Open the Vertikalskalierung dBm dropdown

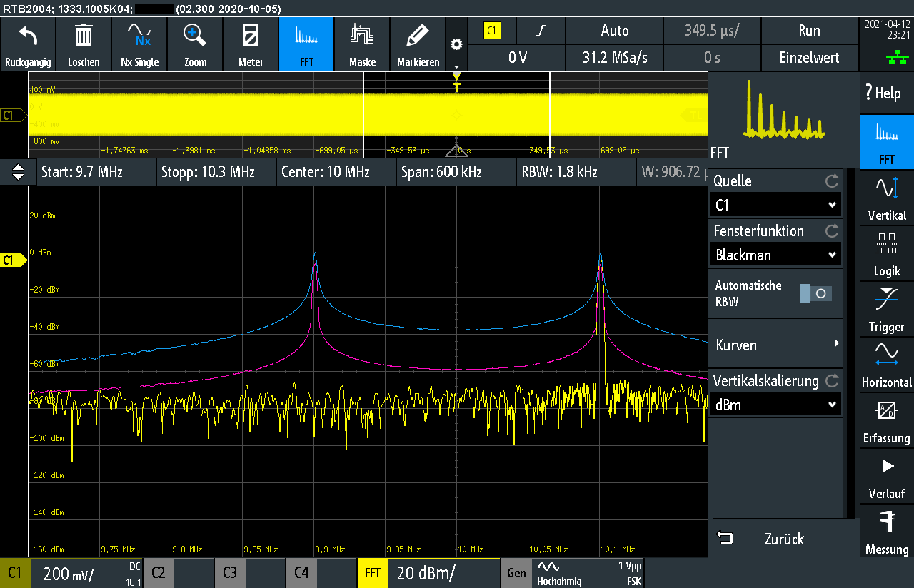tap(776, 405)
